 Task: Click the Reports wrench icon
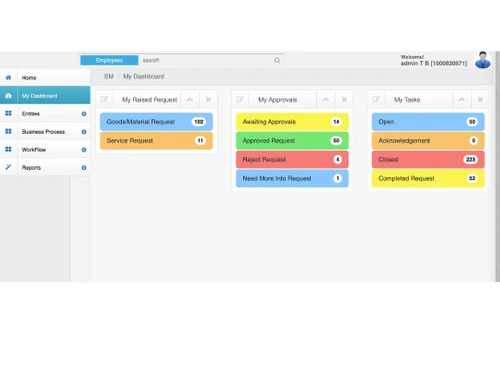(x=8, y=167)
